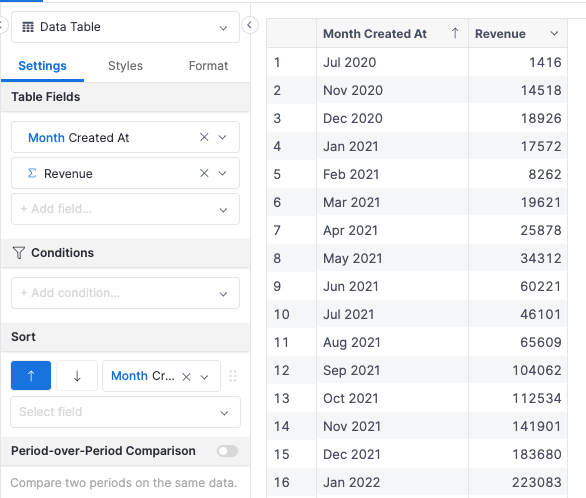This screenshot has width=586, height=498.
Task: Collapse the settings panel with chevron
Action: [x=250, y=25]
